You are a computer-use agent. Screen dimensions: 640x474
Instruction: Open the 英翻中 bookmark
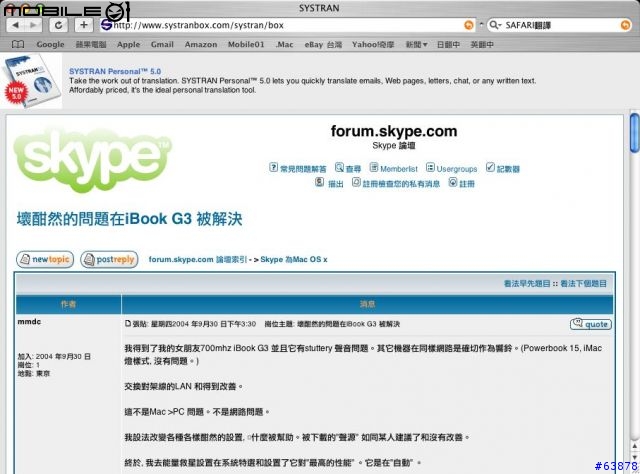click(482, 44)
